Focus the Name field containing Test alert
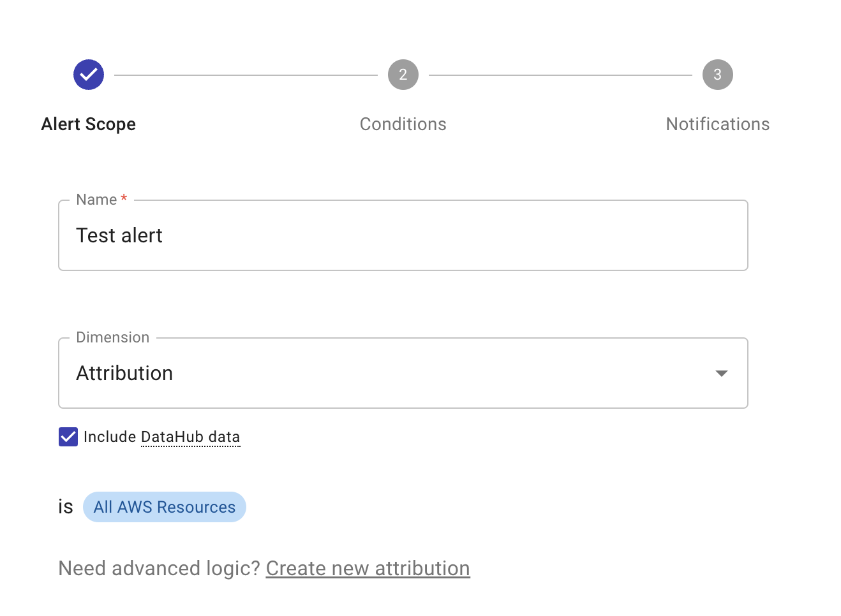The height and width of the screenshot is (616, 841). pyautogui.click(x=402, y=236)
